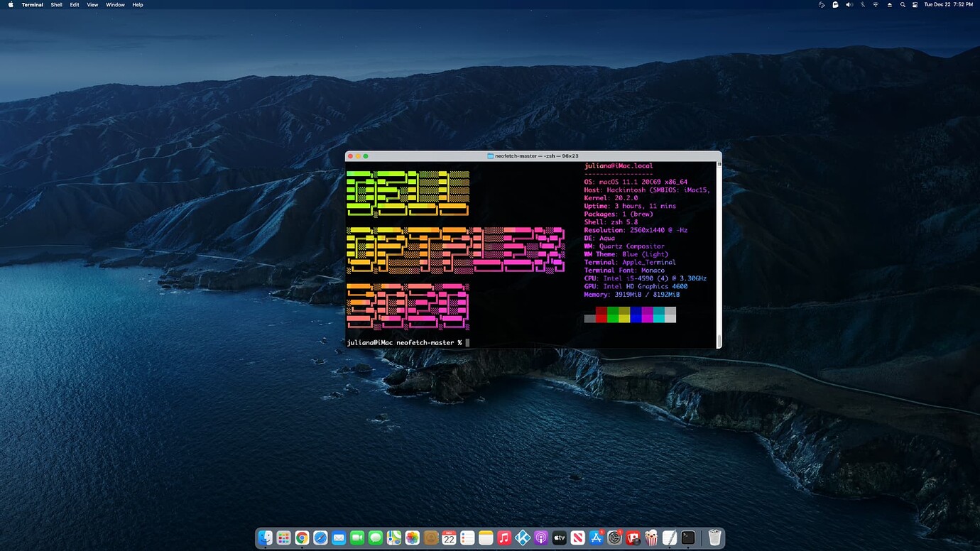
Task: Open the Apple menu
Action: (10, 4)
